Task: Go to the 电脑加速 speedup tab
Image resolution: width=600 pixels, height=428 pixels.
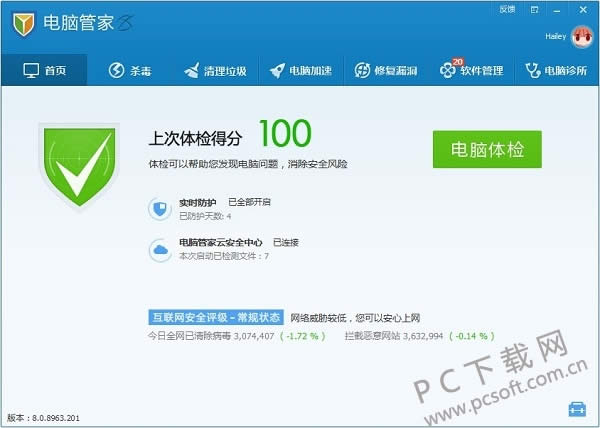Action: [x=301, y=70]
